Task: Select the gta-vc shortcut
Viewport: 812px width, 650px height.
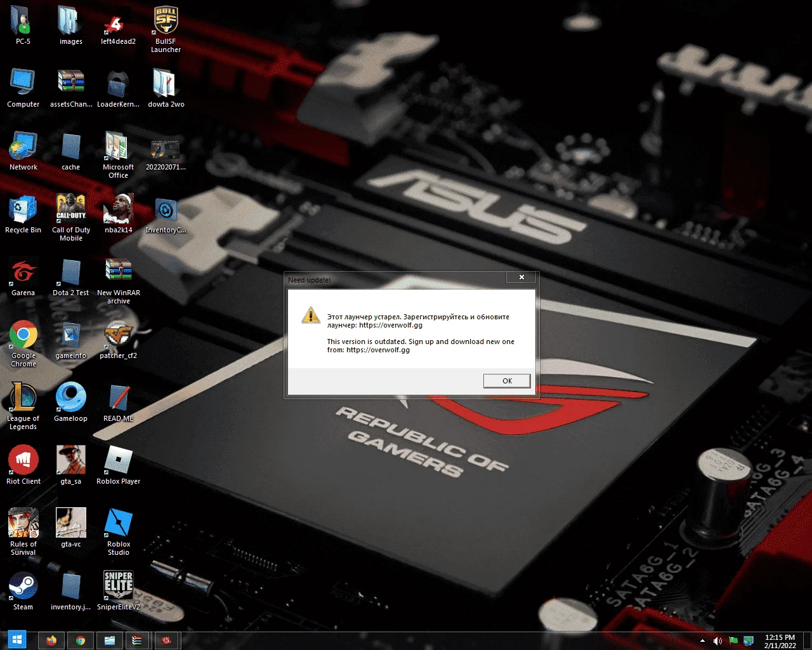Action: [x=71, y=527]
